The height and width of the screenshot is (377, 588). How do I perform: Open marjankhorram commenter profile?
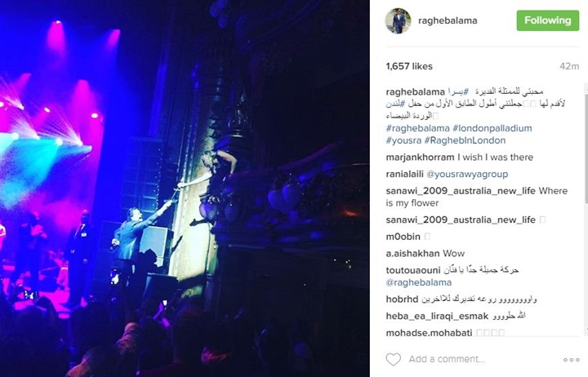click(420, 157)
